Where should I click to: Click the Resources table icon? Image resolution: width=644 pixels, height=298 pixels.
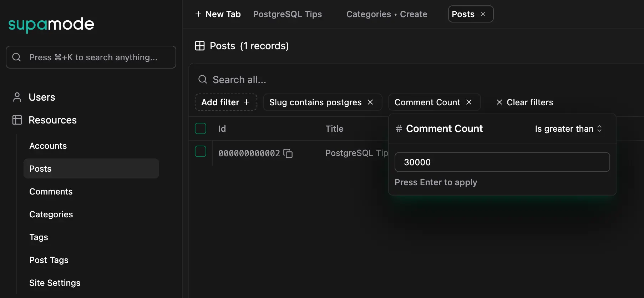(17, 120)
